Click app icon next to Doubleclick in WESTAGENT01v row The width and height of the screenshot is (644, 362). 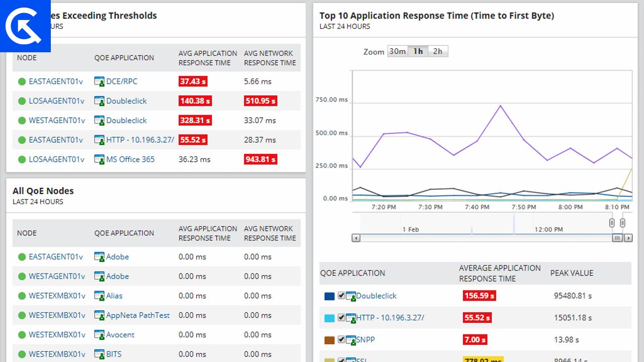99,121
